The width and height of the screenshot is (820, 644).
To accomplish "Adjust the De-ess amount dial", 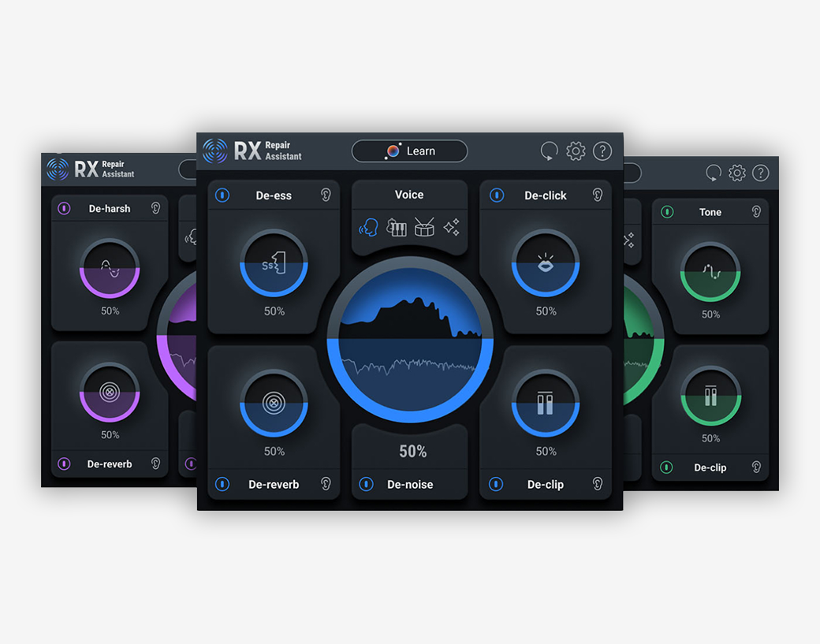I will tap(274, 263).
